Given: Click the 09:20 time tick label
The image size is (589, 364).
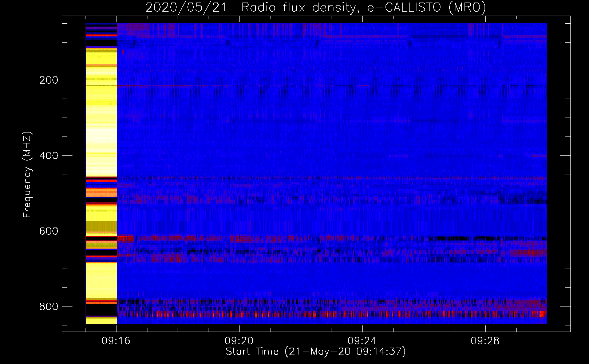Looking at the screenshot, I should point(239,341).
